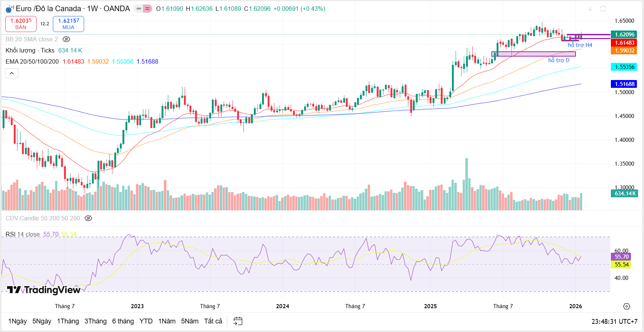Select the 6 tháng time range

tap(123, 321)
